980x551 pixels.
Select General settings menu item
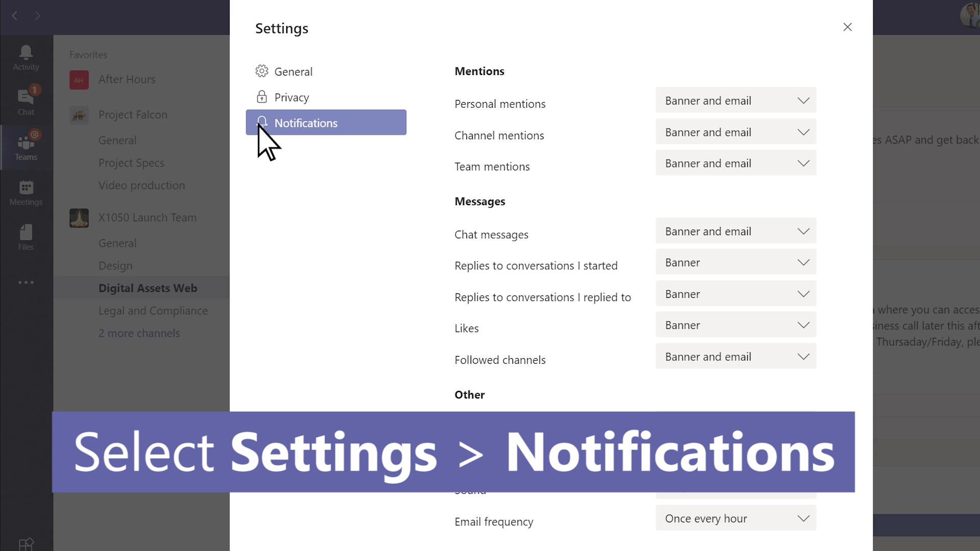tap(293, 71)
